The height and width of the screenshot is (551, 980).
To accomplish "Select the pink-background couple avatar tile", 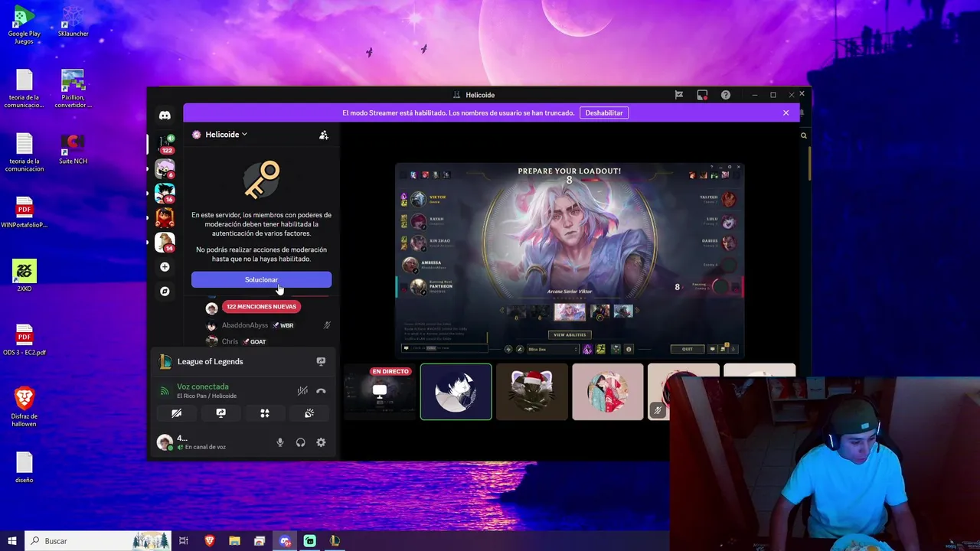I will pyautogui.click(x=608, y=392).
